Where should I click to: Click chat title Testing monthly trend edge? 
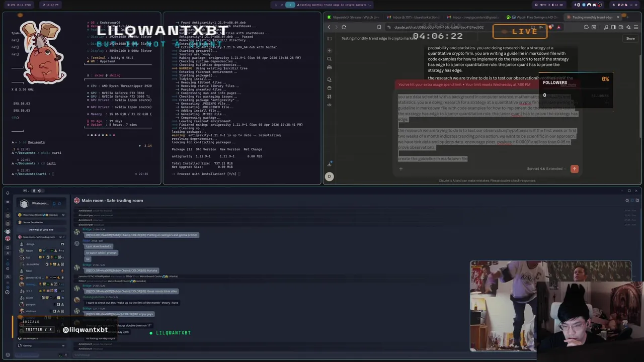(378, 38)
